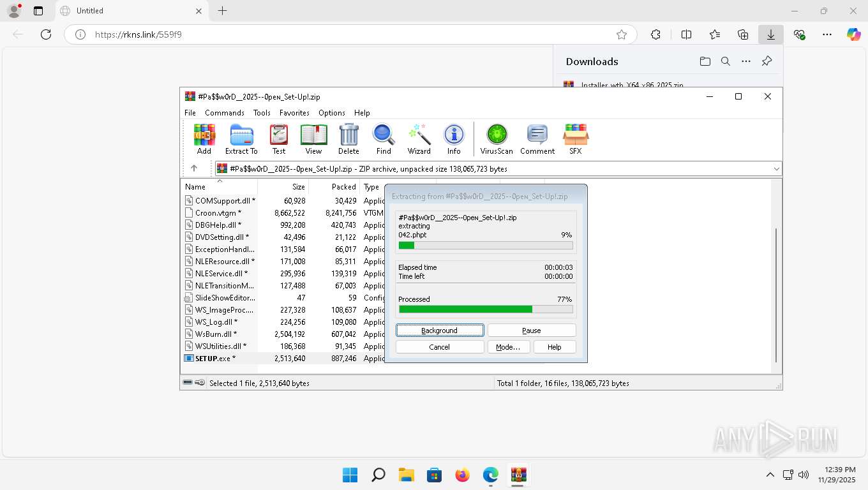Viewport: 868px width, 490px height.
Task: Select the SETUP.exe file row
Action: click(x=284, y=359)
